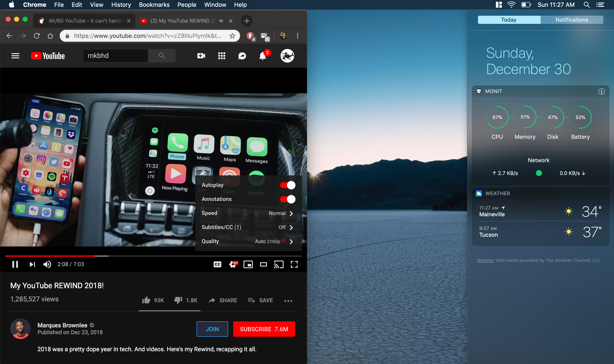Switch to the Notifications tab
Screen dimensions: 614x364
click(572, 20)
